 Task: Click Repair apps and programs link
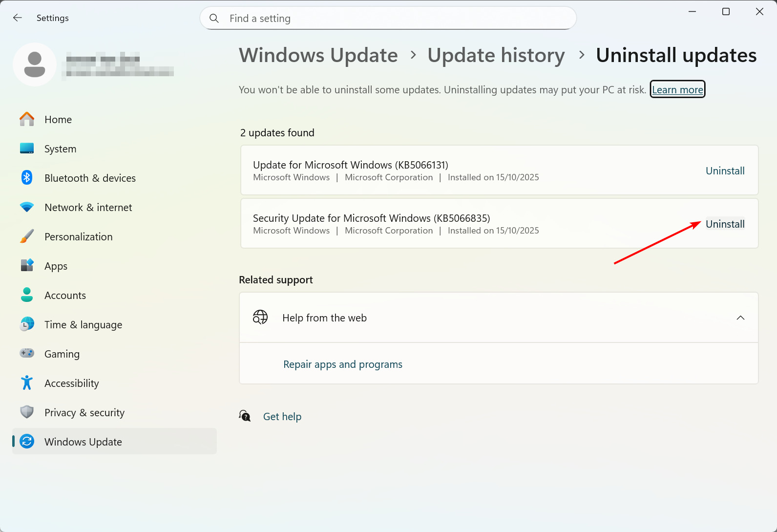[343, 364]
